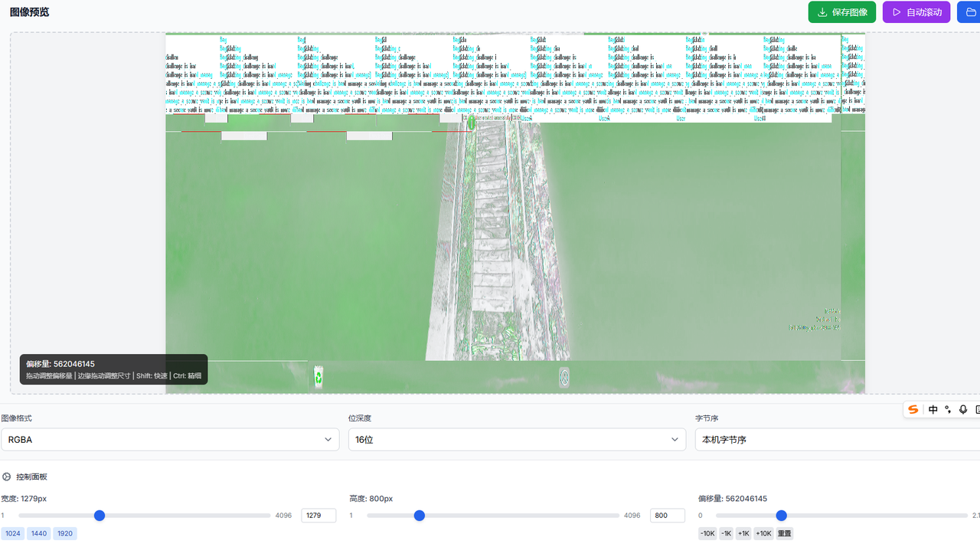
Task: Open the 图像格式 RGBA dropdown
Action: [170, 440]
